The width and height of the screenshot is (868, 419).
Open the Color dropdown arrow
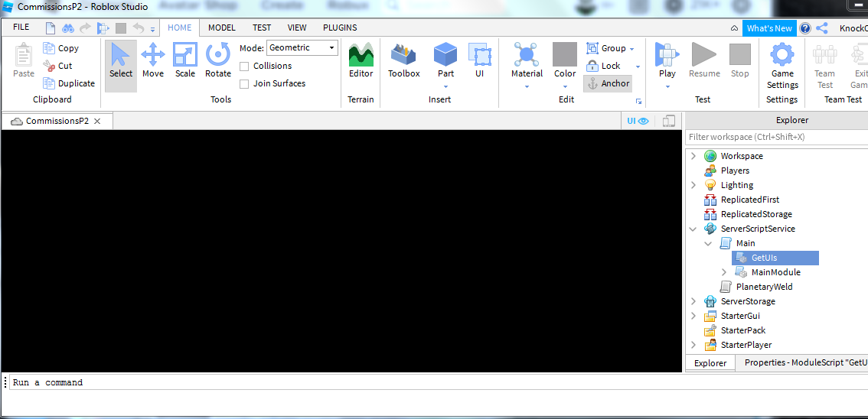coord(565,86)
